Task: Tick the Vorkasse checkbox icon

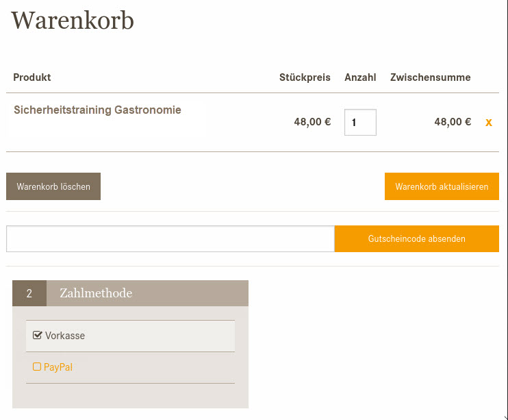Action: pyautogui.click(x=38, y=336)
